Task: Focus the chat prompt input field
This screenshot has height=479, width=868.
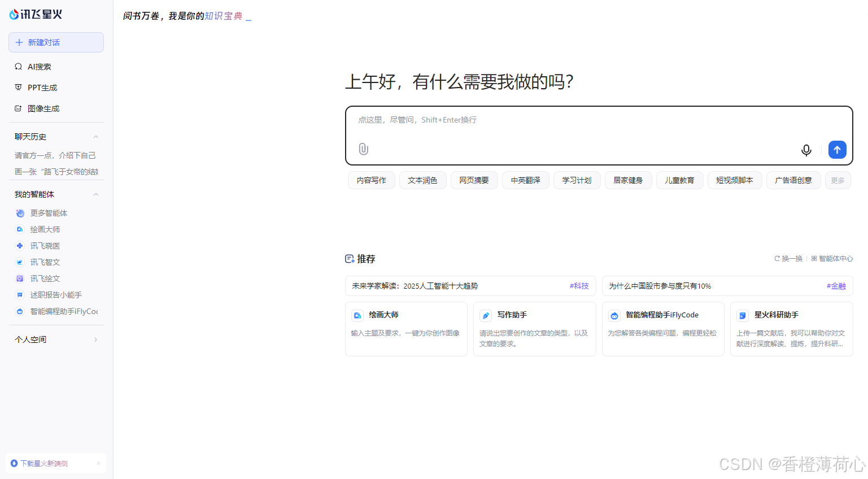Action: (x=599, y=120)
